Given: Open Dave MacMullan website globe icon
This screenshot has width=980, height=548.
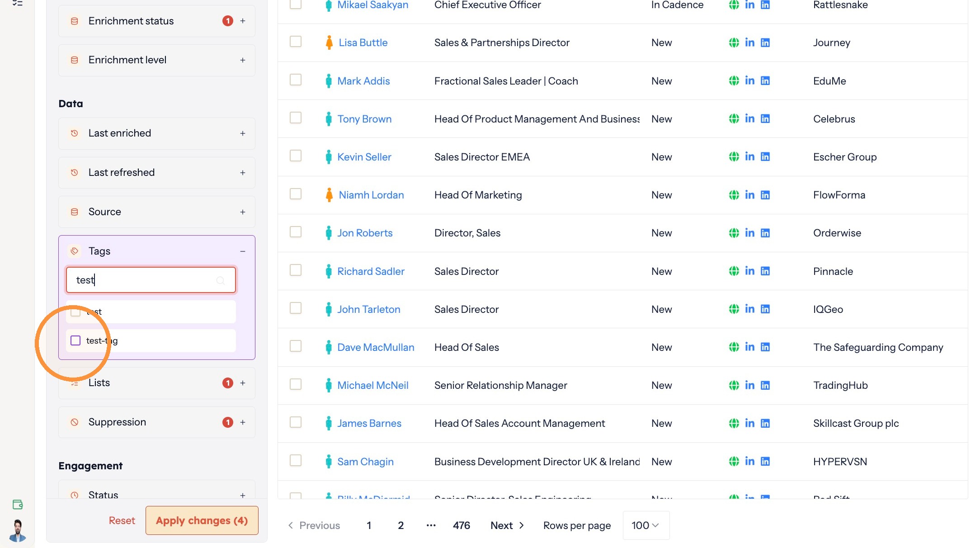Looking at the screenshot, I should click(x=734, y=347).
